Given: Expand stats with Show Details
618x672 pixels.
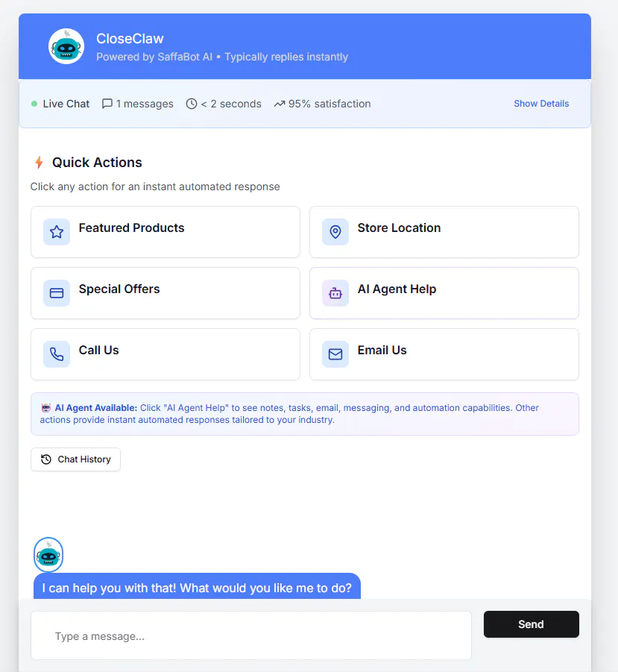Looking at the screenshot, I should (x=541, y=104).
